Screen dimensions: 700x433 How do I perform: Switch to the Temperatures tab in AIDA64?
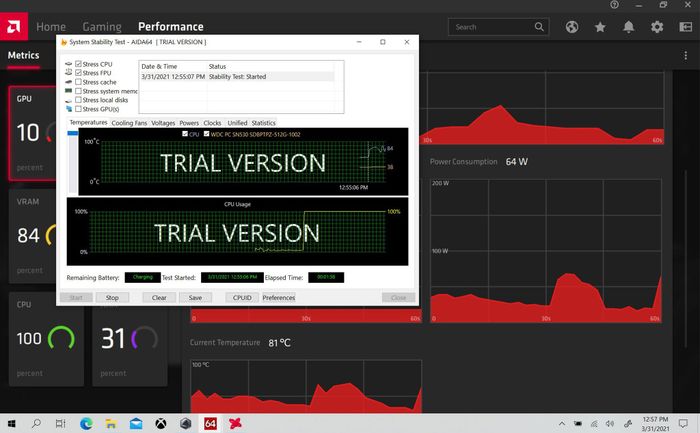point(88,122)
